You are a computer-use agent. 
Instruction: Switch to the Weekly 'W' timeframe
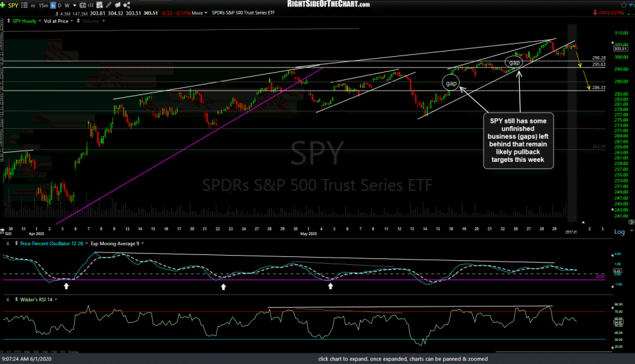pyautogui.click(x=67, y=6)
